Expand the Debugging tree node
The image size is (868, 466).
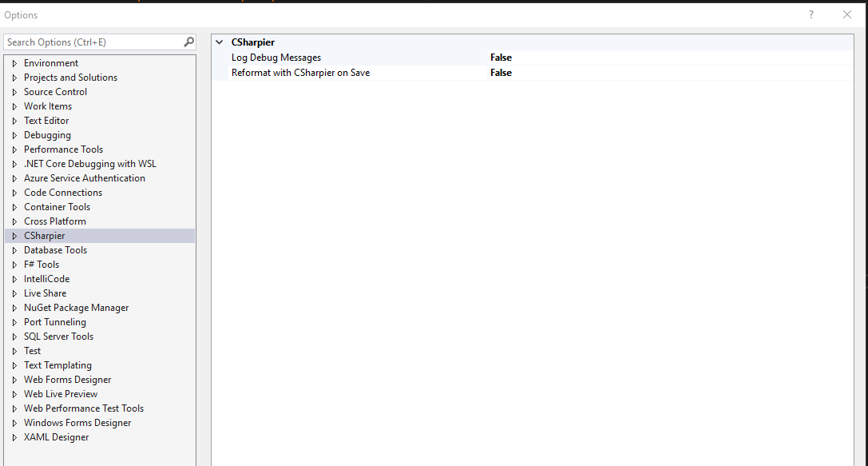point(14,134)
